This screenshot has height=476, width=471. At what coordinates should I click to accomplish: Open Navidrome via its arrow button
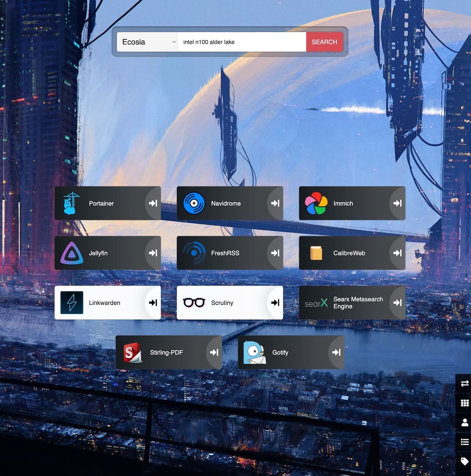[x=275, y=203]
